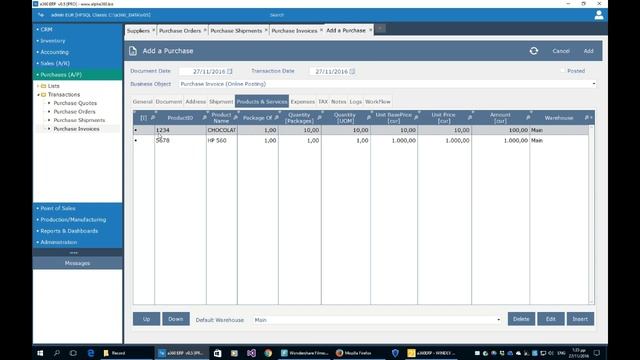
Task: Open Visual Studio from the taskbar
Action: [251, 353]
